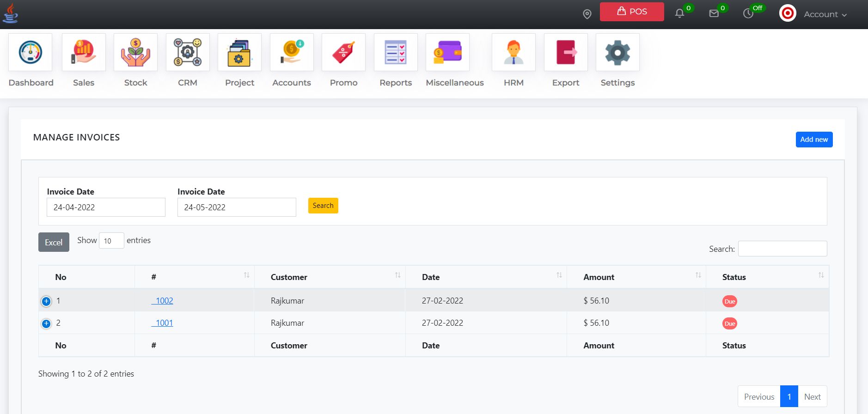Screen dimensions: 868x414
Task: Open the Export module icon
Action: point(566,52)
